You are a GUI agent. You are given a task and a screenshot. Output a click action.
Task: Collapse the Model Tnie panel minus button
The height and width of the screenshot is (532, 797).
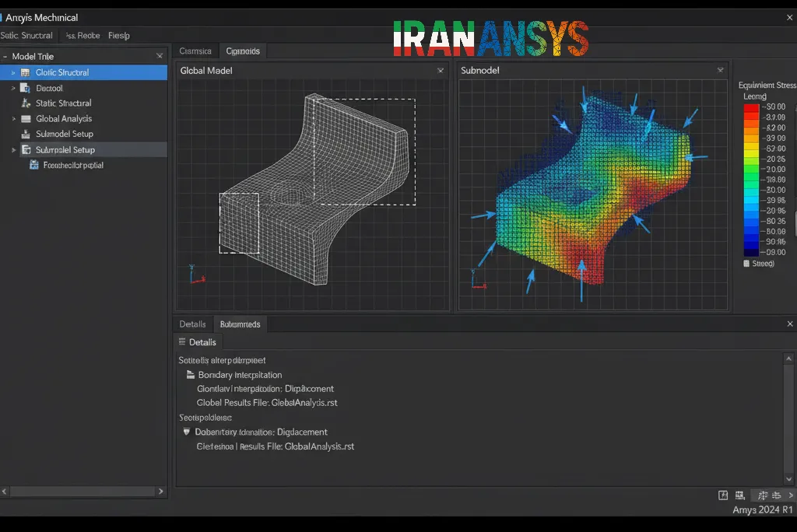(x=5, y=57)
